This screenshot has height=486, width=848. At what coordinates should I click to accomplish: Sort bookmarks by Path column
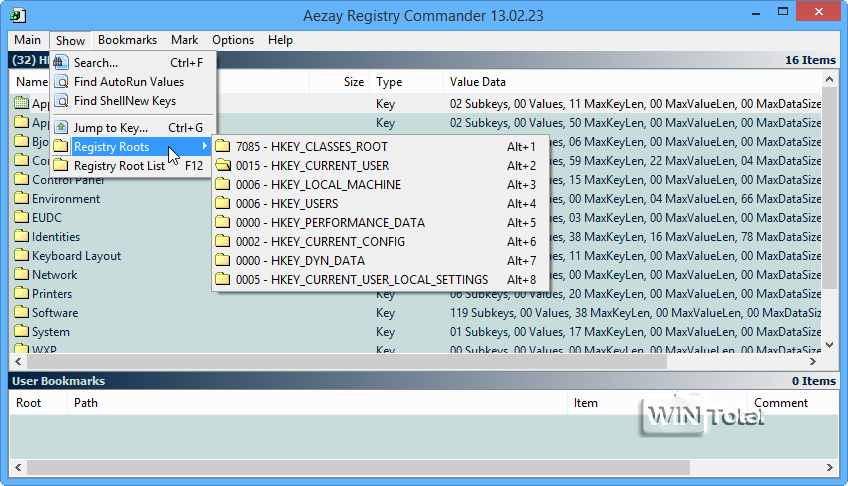click(317, 403)
